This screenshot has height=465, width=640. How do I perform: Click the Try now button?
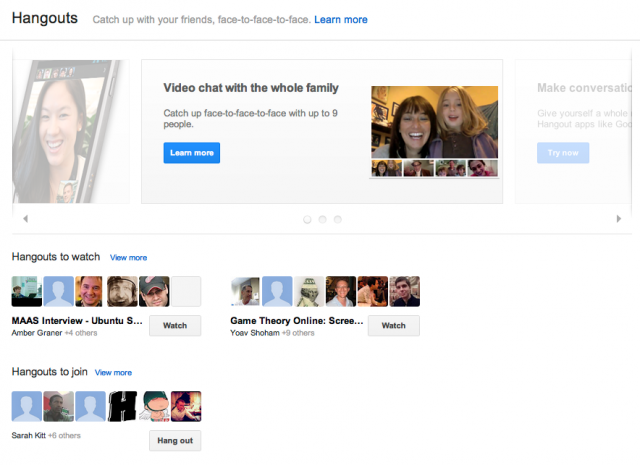(563, 153)
